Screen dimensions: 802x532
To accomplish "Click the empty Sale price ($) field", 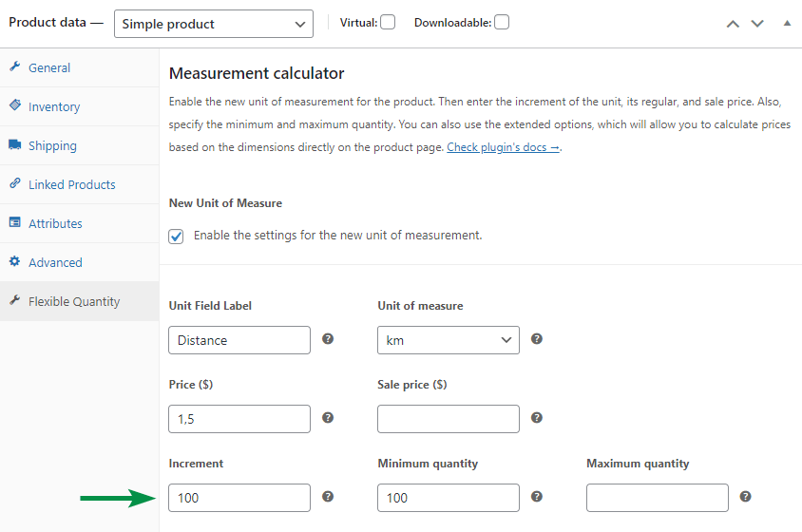I will 449,419.
